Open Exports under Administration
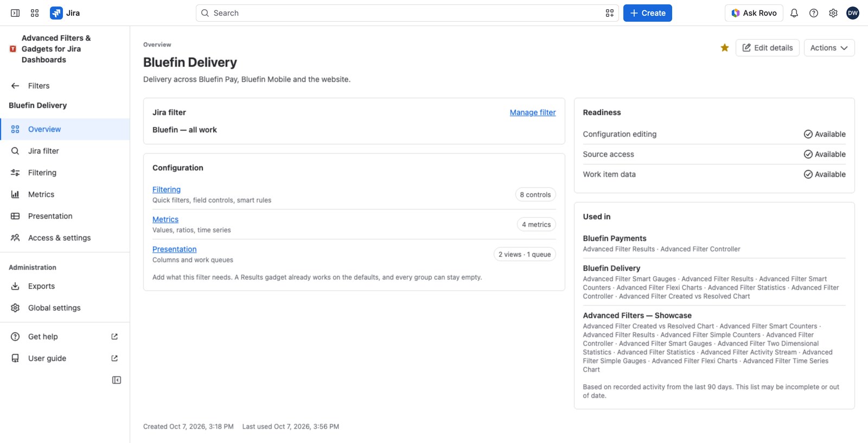 [x=65, y=286]
